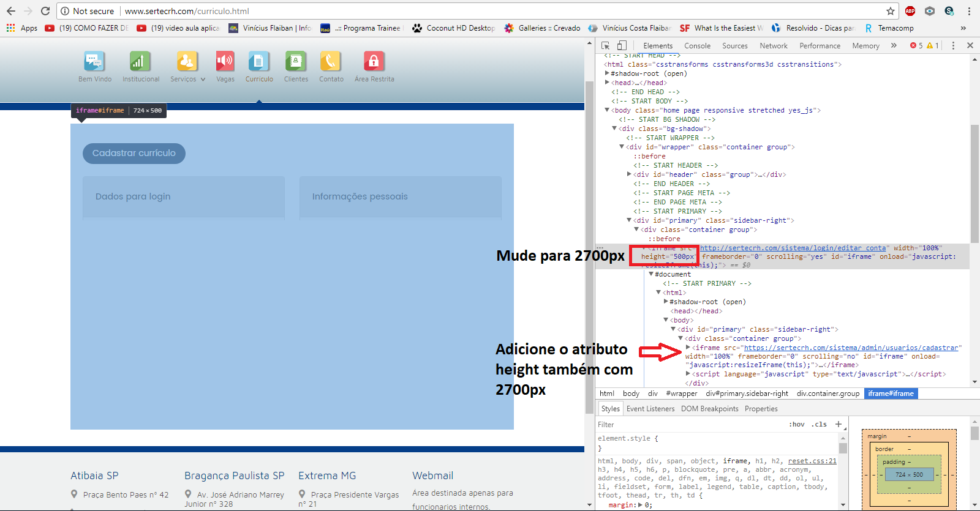
Task: Open the Event Listeners pane tab
Action: tap(650, 409)
